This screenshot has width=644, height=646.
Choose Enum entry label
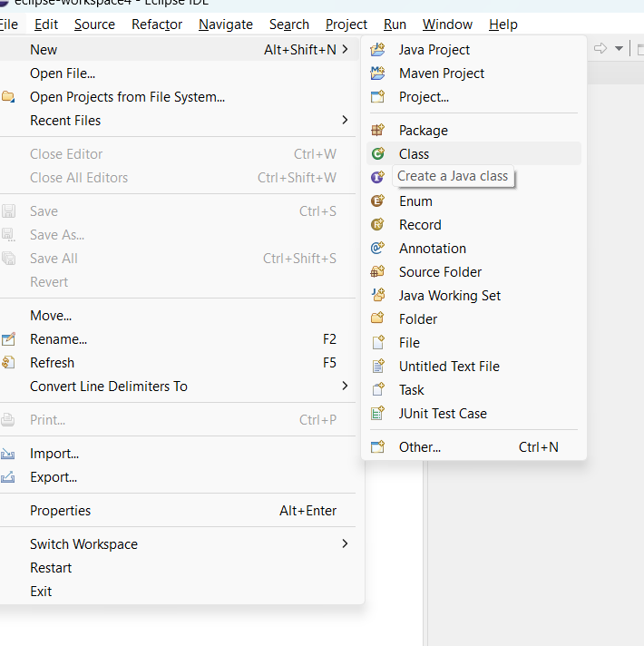[416, 201]
